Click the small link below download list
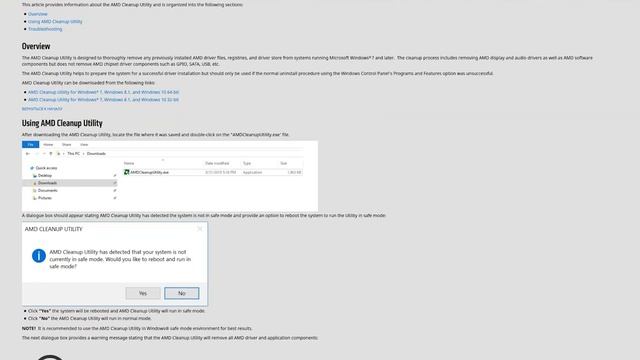 click(42, 109)
